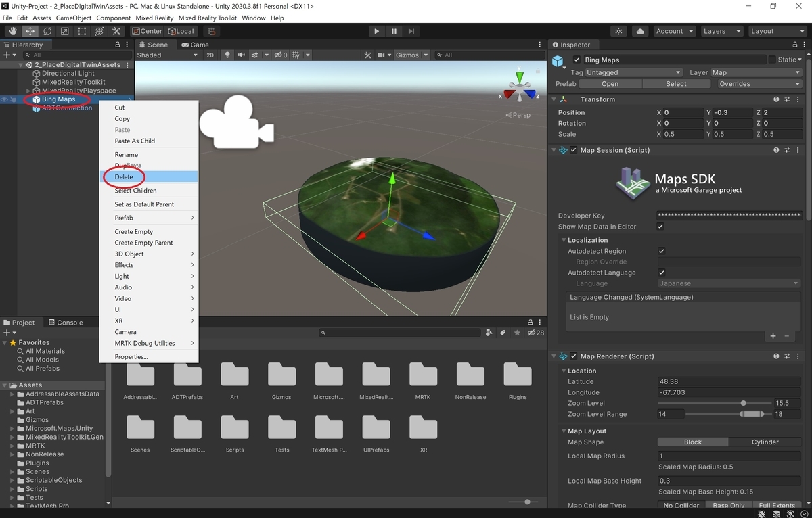This screenshot has height=518, width=812.
Task: Start Play mode with the Play button
Action: point(377,31)
